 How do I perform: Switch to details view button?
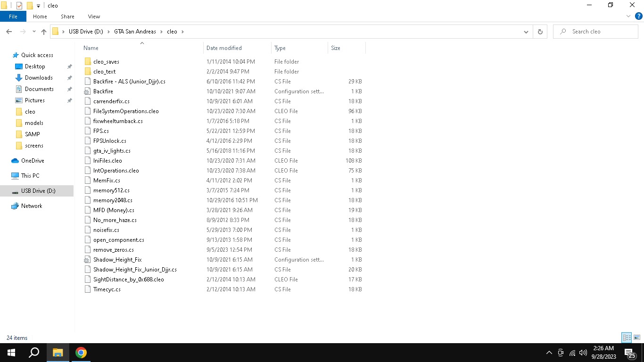(627, 337)
